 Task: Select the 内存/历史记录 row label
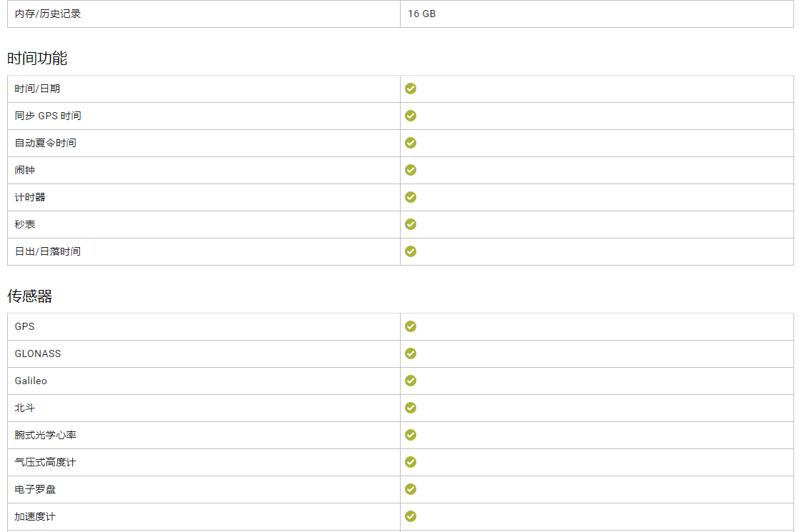pyautogui.click(x=48, y=14)
